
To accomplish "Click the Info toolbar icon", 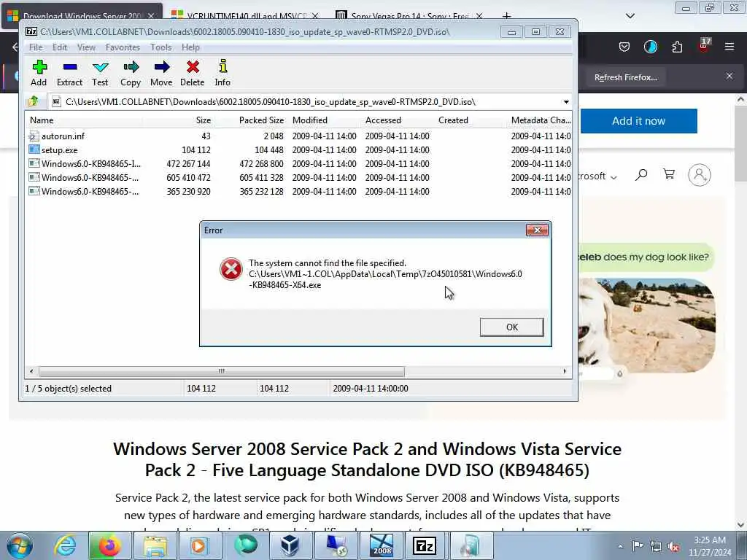I will coord(222,66).
